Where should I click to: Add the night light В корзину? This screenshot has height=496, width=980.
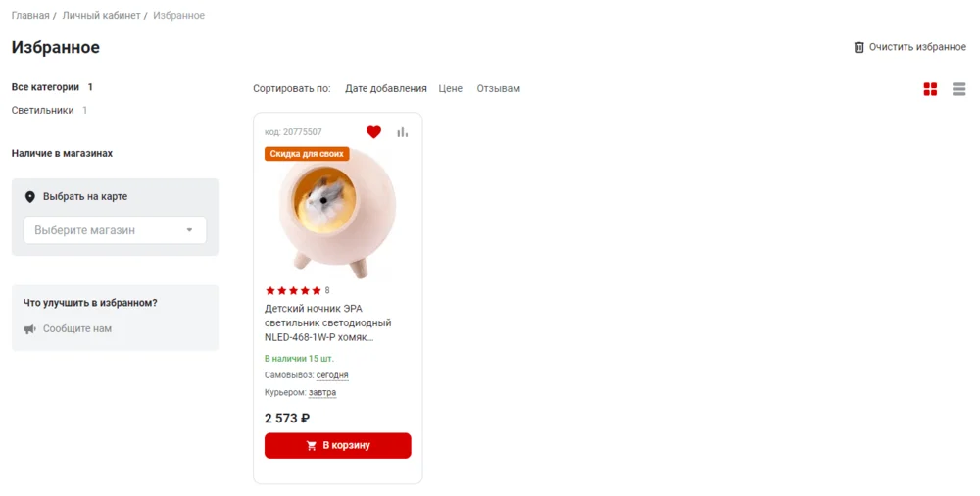337,445
